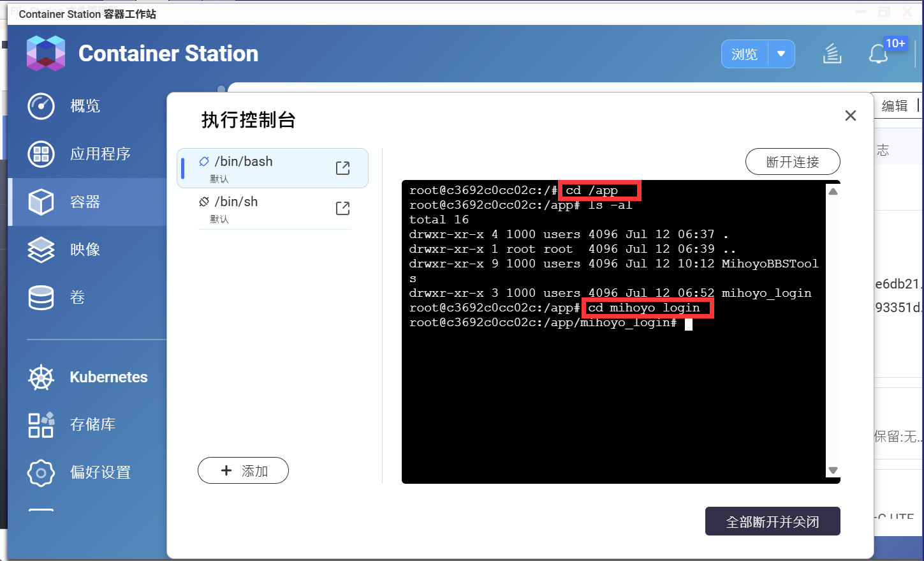Expand the 浏览 dropdown arrow
This screenshot has height=561, width=924.
[x=781, y=54]
